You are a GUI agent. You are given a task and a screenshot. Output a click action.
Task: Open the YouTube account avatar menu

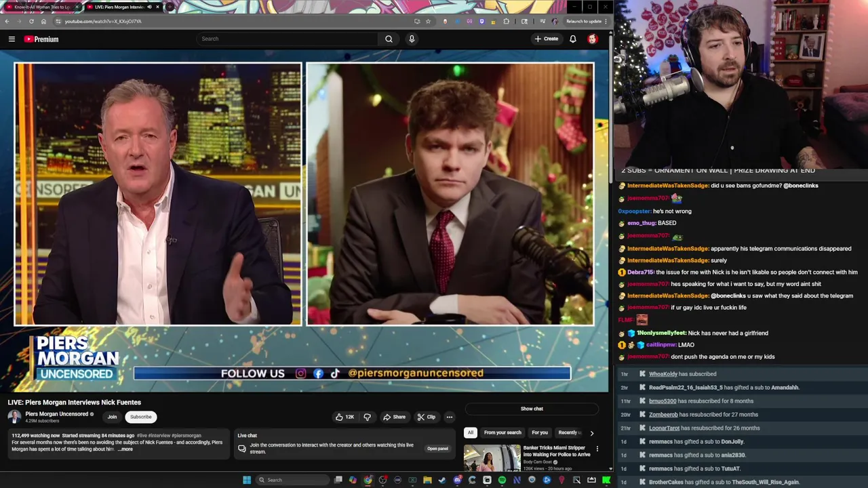[593, 39]
